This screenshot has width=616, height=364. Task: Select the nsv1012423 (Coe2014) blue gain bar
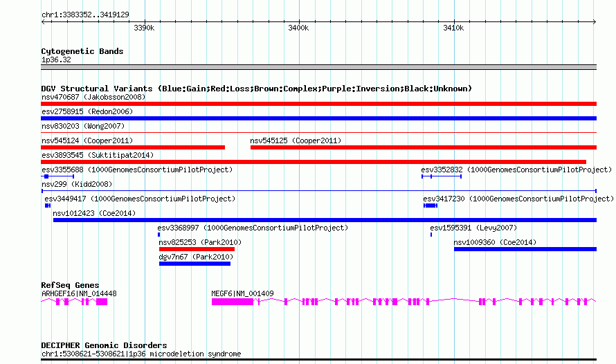tap(325, 220)
